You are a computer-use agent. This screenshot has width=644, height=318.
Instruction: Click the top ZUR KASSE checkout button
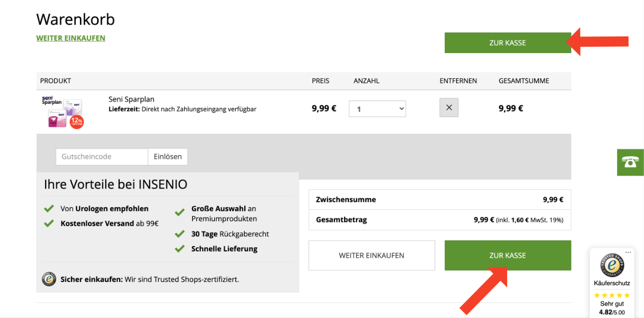click(x=507, y=43)
